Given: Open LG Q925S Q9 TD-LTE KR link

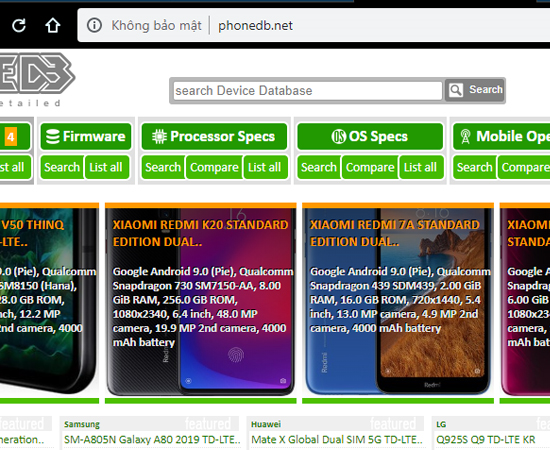Looking at the screenshot, I should point(486,439).
